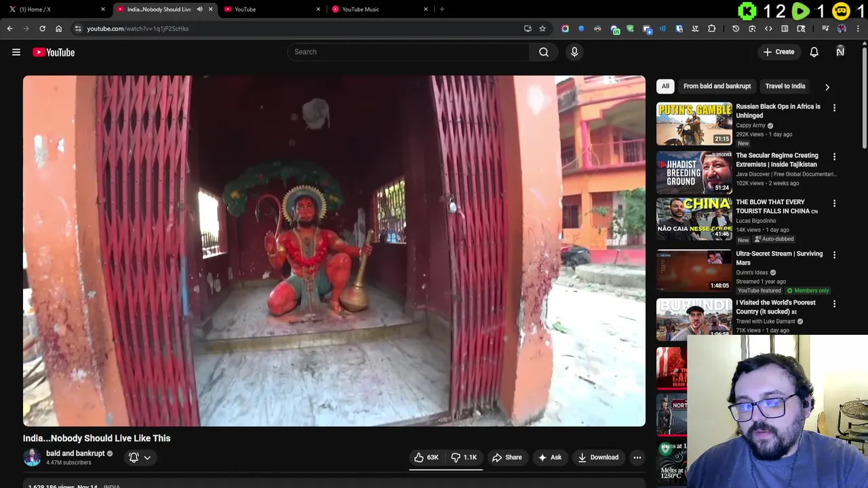Go back in browser history
This screenshot has height=488, width=868.
(9, 28)
